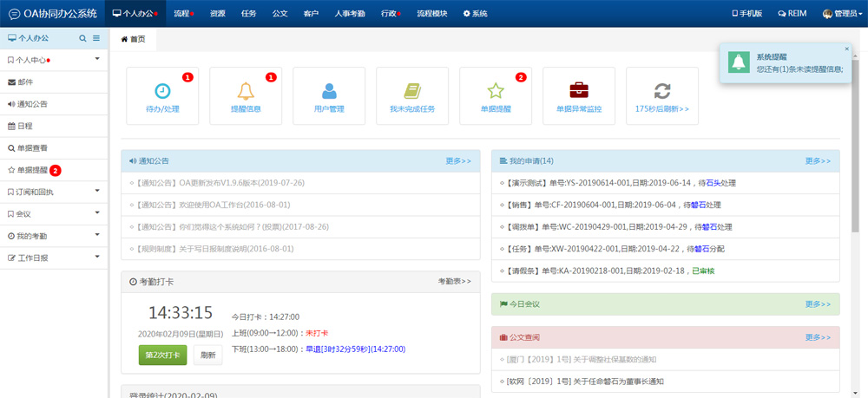Expand the 我的考勤 sidebar section
This screenshot has height=398, width=868.
point(54,236)
